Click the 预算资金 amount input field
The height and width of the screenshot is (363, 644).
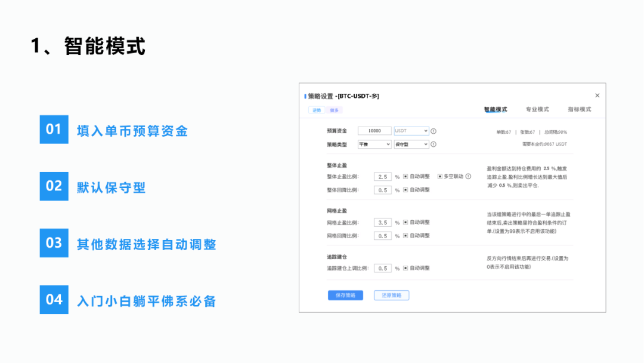pyautogui.click(x=374, y=130)
